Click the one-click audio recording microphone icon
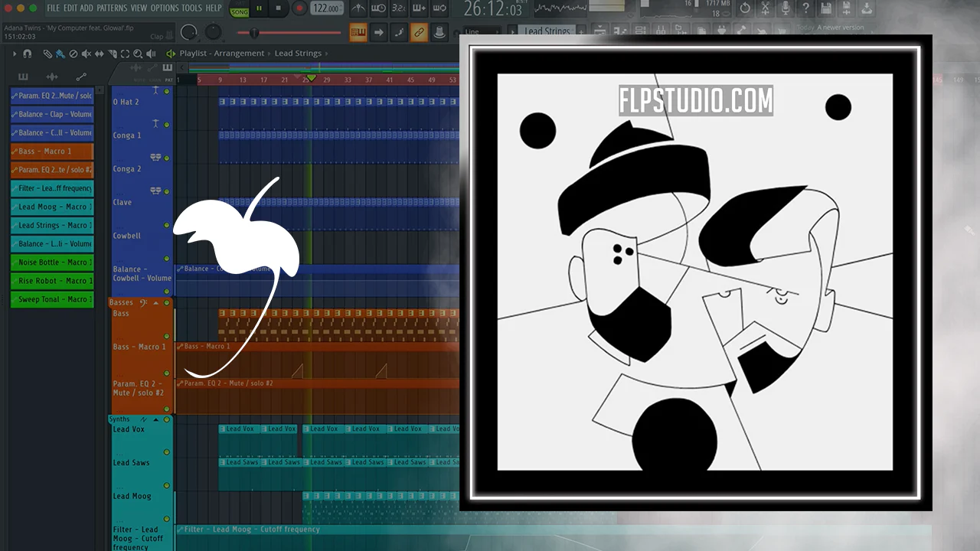This screenshot has width=980, height=551. (786, 9)
